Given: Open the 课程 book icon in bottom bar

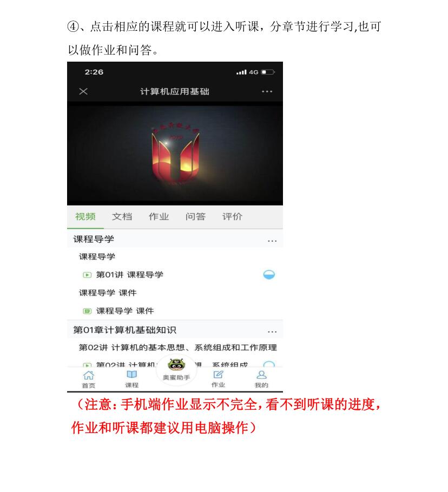Looking at the screenshot, I should (x=131, y=374).
